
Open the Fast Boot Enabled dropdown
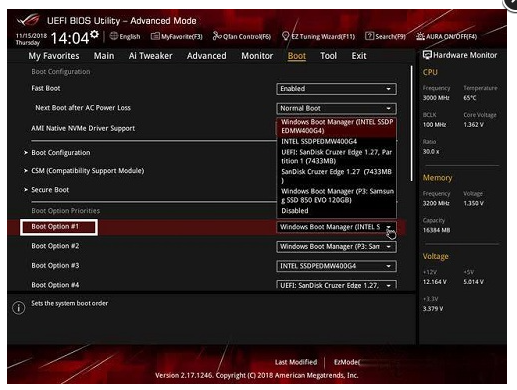(x=336, y=89)
